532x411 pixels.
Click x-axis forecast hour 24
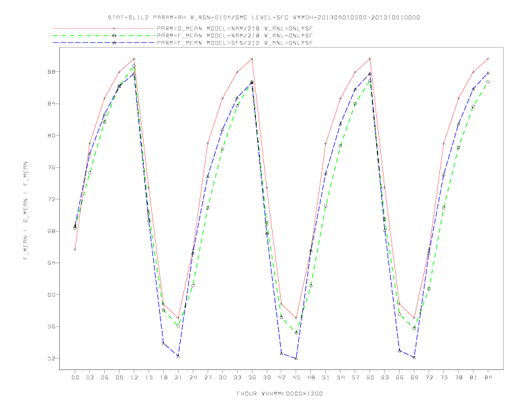pyautogui.click(x=193, y=377)
